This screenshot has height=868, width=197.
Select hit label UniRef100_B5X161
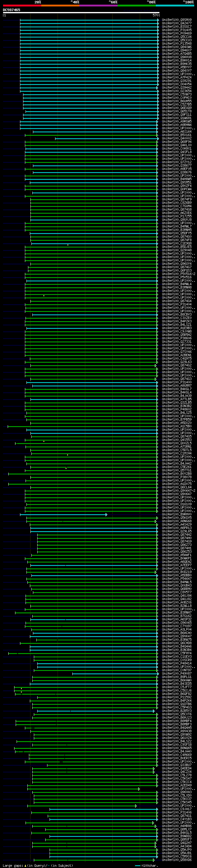pos(177,135)
